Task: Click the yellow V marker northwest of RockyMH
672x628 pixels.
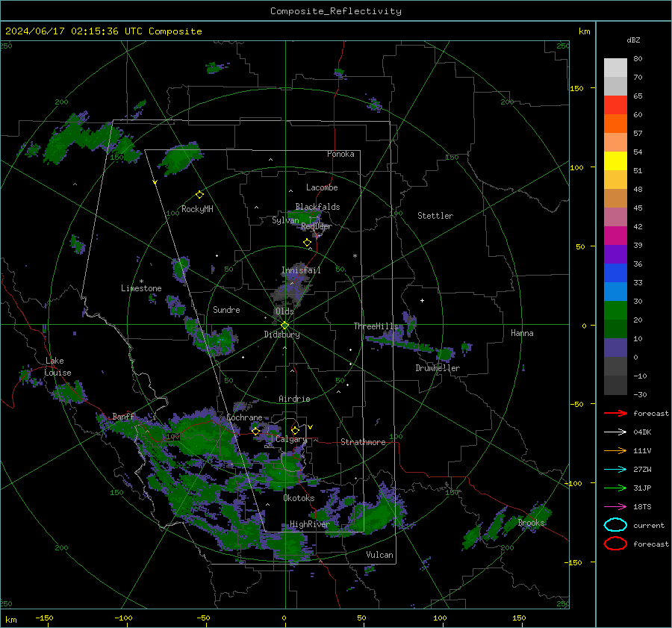Action: click(155, 183)
